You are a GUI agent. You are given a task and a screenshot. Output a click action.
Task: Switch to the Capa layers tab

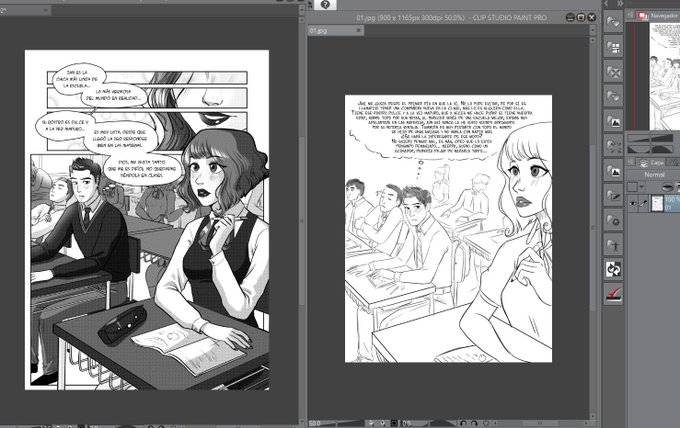coord(652,162)
